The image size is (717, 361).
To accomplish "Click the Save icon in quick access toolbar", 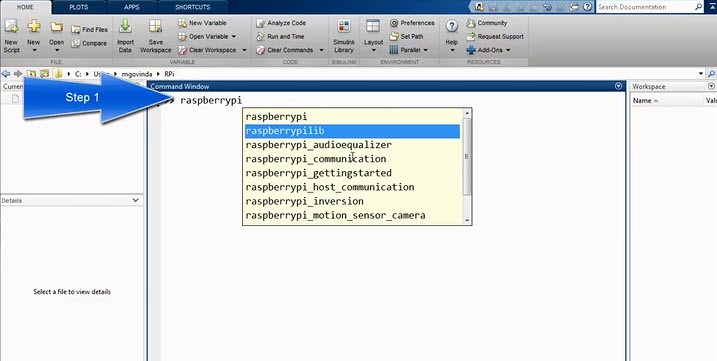I will pos(493,7).
